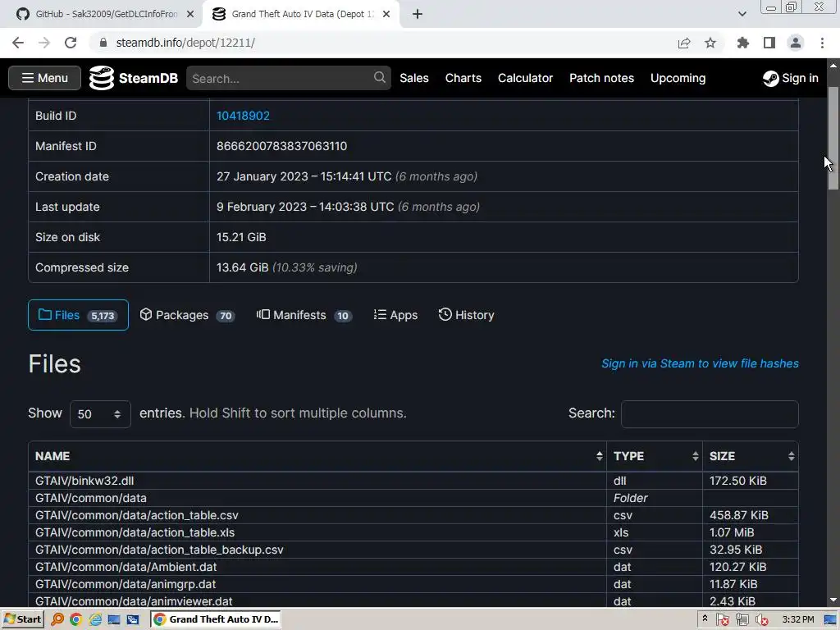
Task: Bookmark this page with the star icon
Action: point(710,43)
